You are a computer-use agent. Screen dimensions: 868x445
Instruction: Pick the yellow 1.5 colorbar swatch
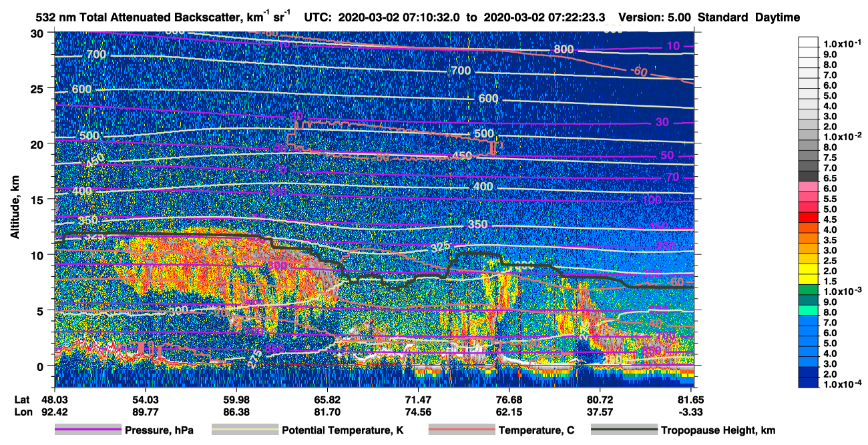pos(809,280)
